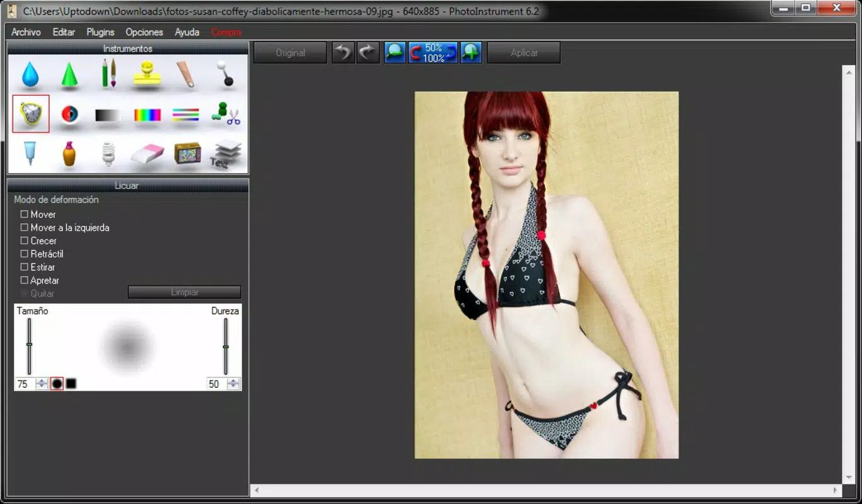Click the photo on the canvas
Image resolution: width=862 pixels, height=504 pixels.
pyautogui.click(x=546, y=275)
